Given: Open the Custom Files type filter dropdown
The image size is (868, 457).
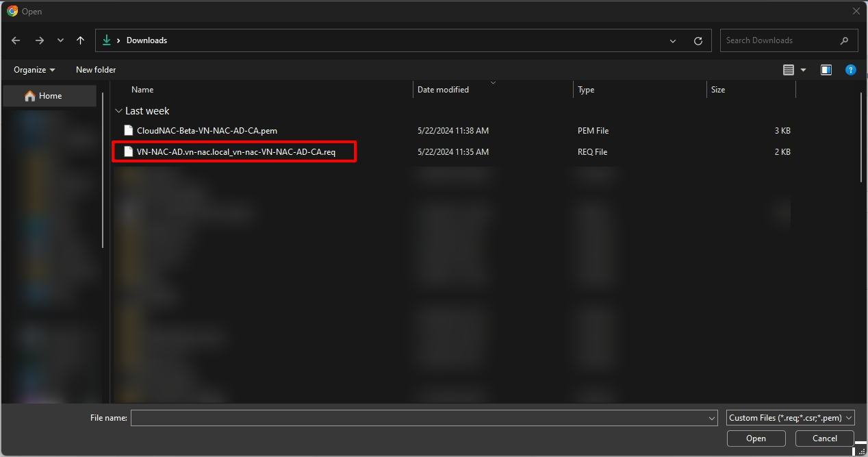Looking at the screenshot, I should 791,418.
